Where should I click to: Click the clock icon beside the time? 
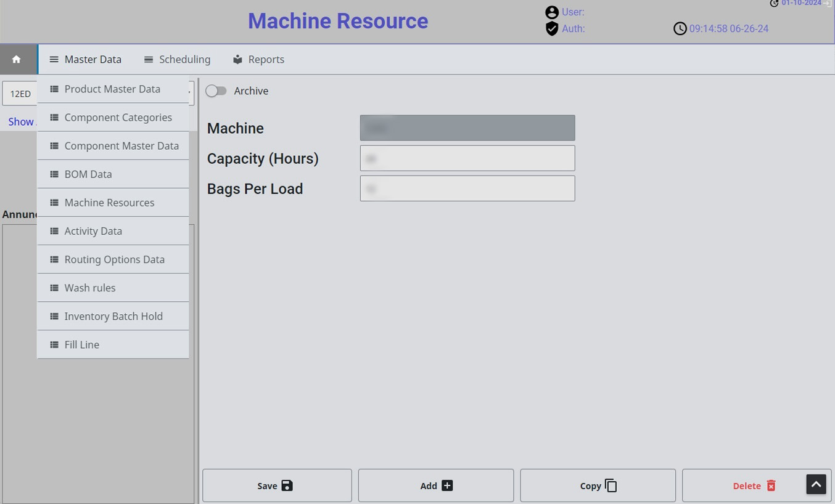click(680, 29)
